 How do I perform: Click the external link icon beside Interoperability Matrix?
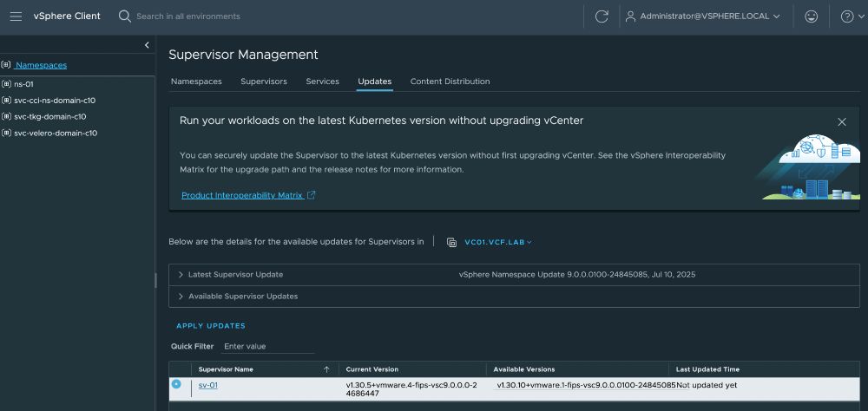pyautogui.click(x=311, y=195)
